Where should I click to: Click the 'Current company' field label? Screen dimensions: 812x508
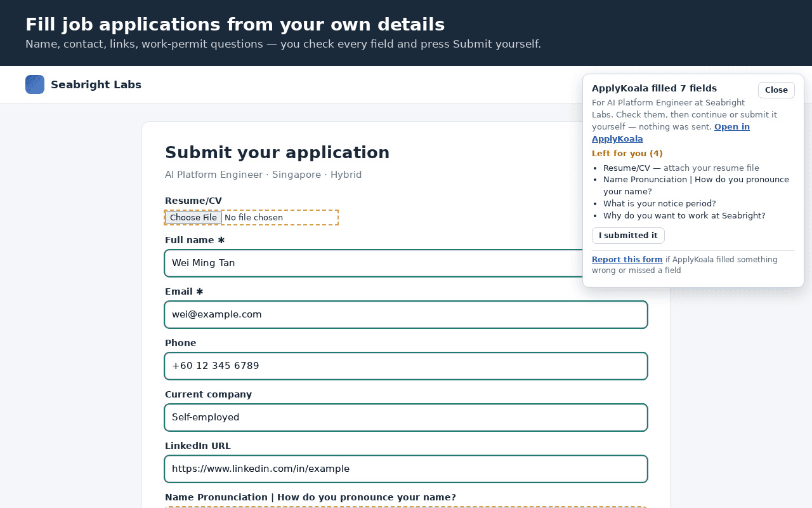click(208, 394)
